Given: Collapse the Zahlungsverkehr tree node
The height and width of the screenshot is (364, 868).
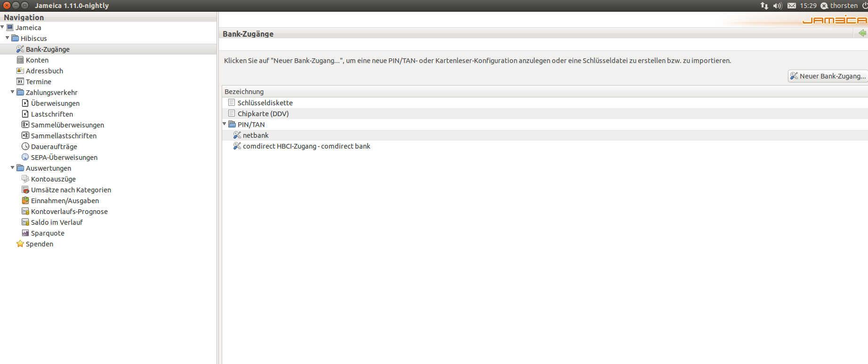Looking at the screenshot, I should tap(13, 92).
